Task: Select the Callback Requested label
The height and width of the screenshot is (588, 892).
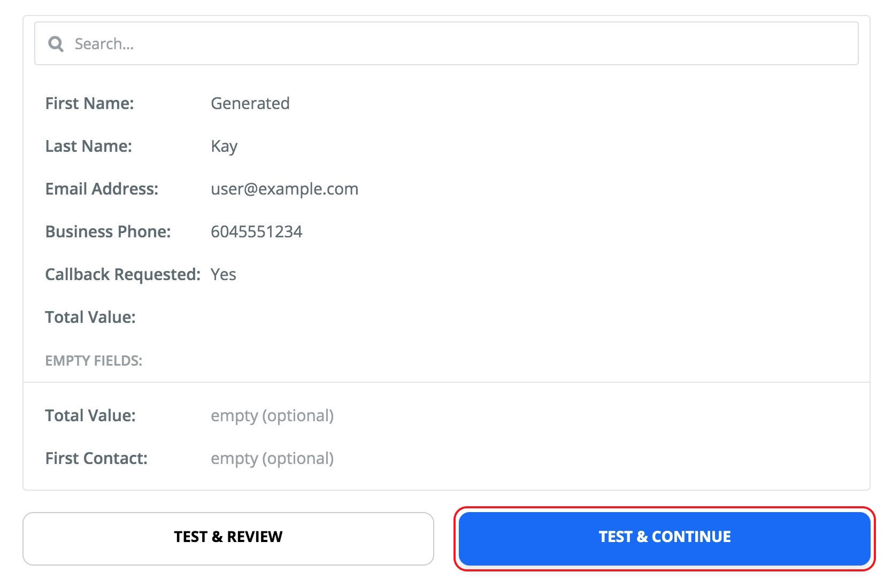Action: pyautogui.click(x=122, y=274)
